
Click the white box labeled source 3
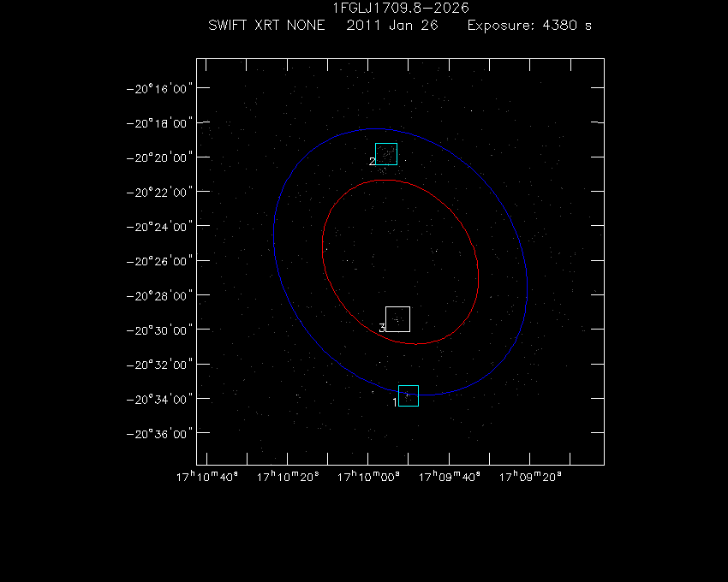(398, 319)
